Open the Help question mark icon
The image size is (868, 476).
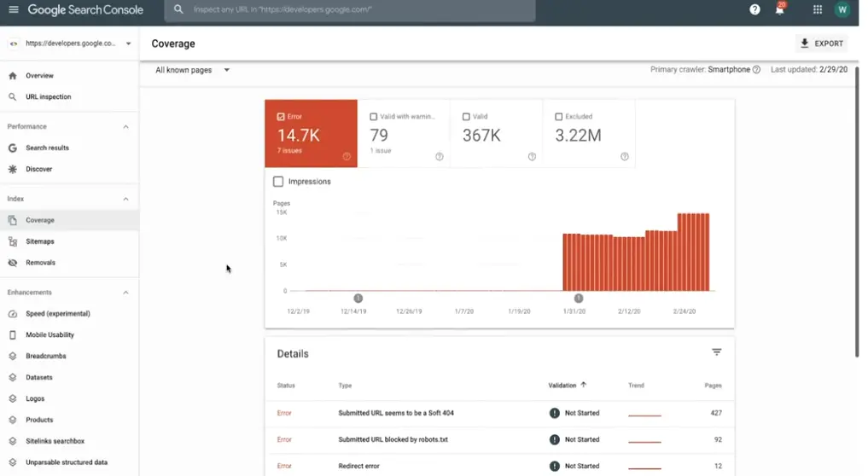754,9
